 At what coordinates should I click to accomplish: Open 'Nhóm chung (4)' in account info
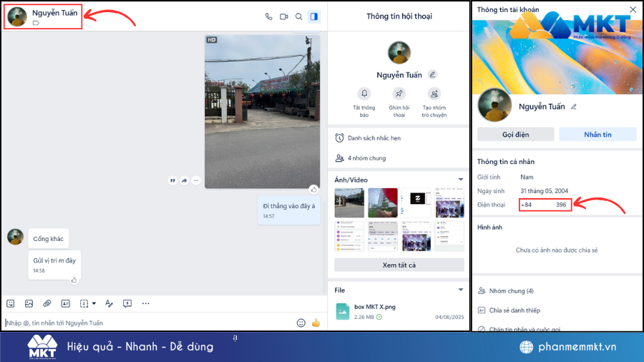(557, 290)
